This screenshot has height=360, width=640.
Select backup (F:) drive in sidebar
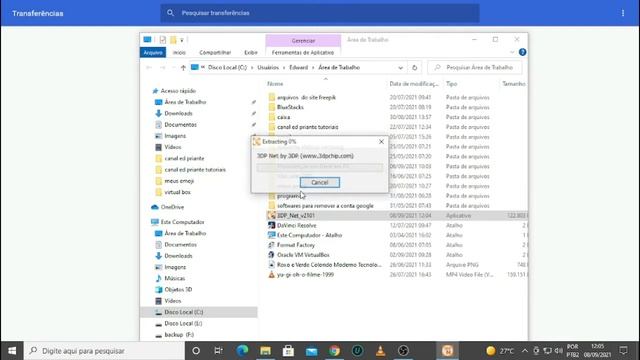click(179, 335)
